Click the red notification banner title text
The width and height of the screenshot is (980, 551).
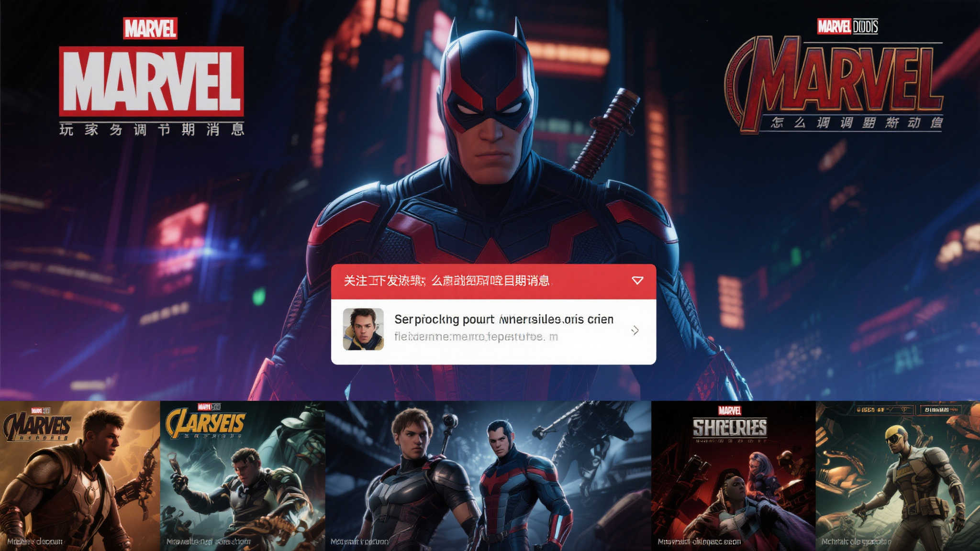pyautogui.click(x=446, y=281)
